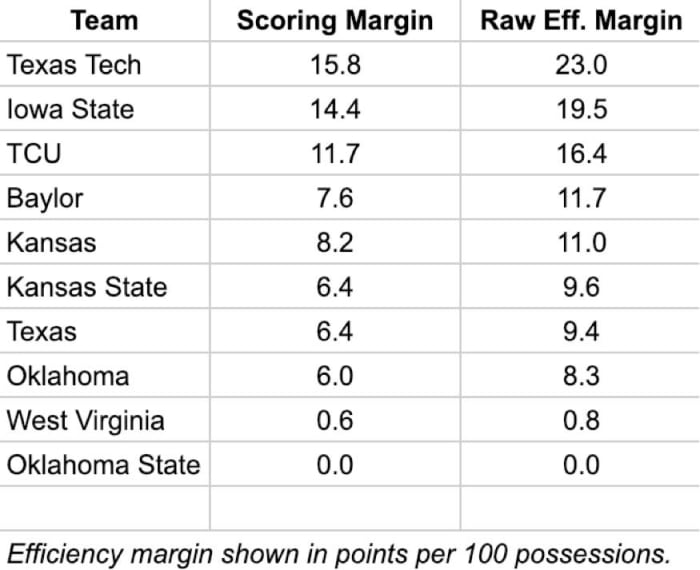Select the Kansas State team cell
This screenshot has width=700, height=570.
[x=87, y=288]
